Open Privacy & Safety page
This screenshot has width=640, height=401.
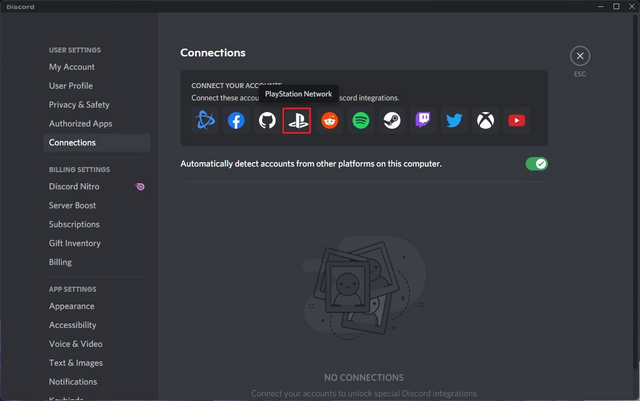[97, 105]
